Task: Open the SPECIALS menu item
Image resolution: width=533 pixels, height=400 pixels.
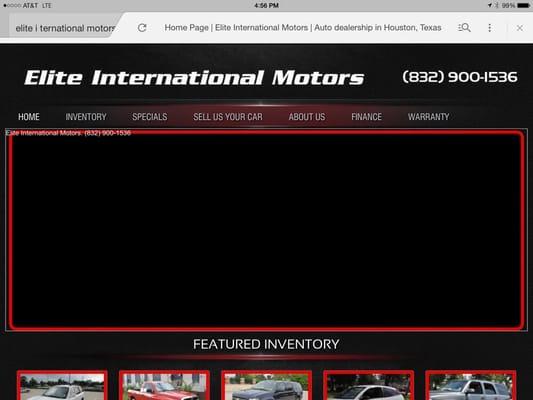Action: coord(150,117)
